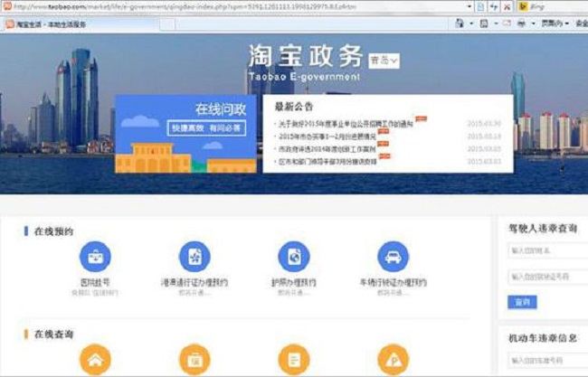
Task: Click the print icon in command bar
Action: pos(521,24)
